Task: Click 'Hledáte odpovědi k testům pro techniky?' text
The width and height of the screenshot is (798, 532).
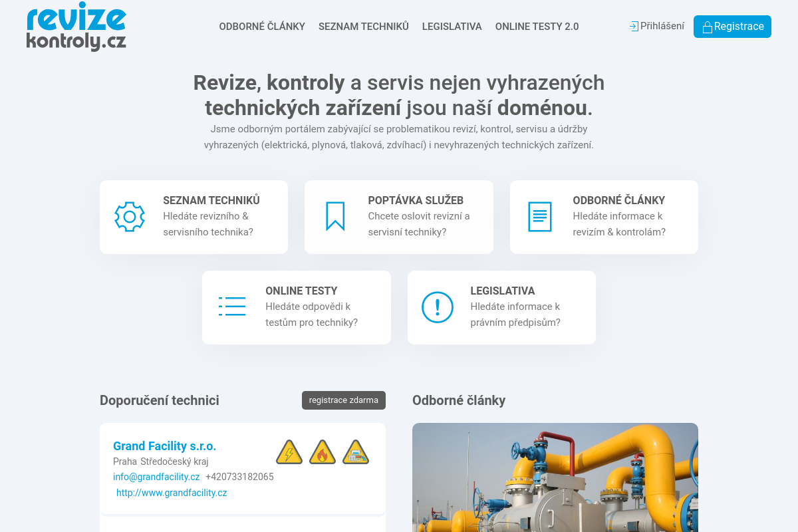Action: coord(312,315)
